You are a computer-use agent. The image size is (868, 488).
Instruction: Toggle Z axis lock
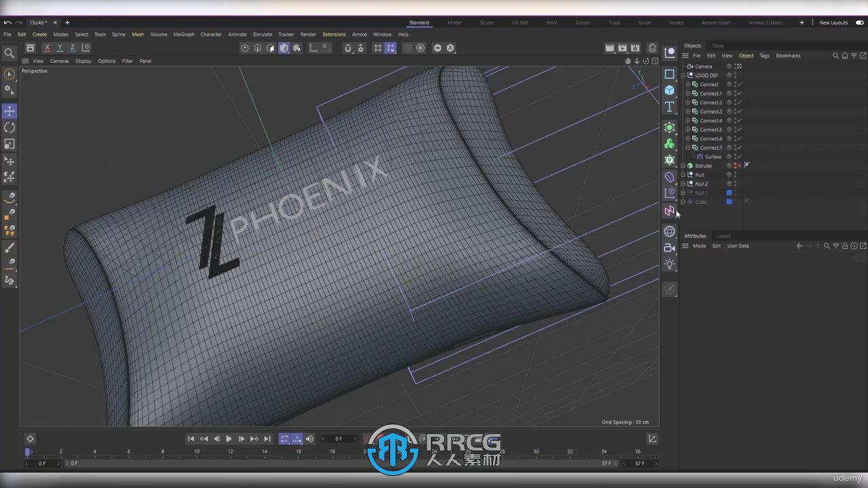73,48
